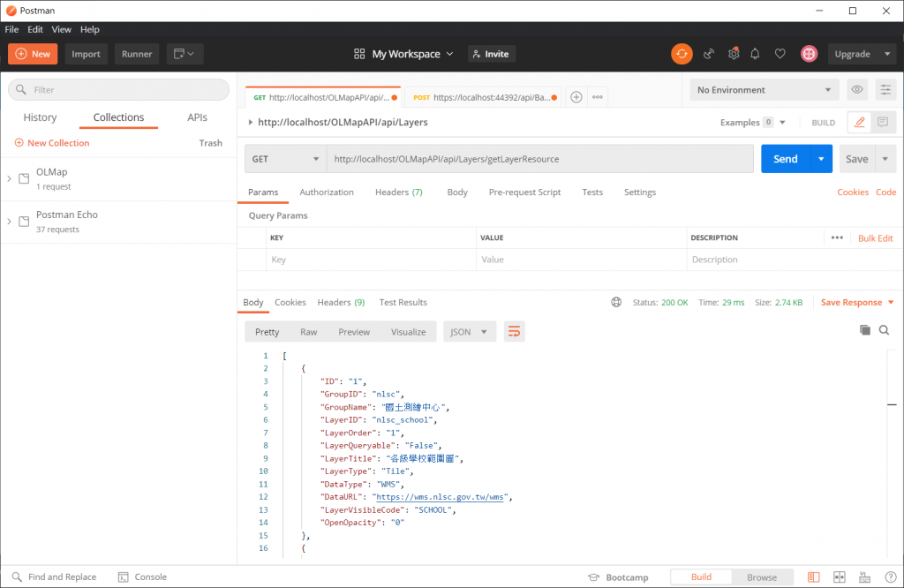Click the New button
Viewport: 904px width, 588px height.
tap(33, 54)
